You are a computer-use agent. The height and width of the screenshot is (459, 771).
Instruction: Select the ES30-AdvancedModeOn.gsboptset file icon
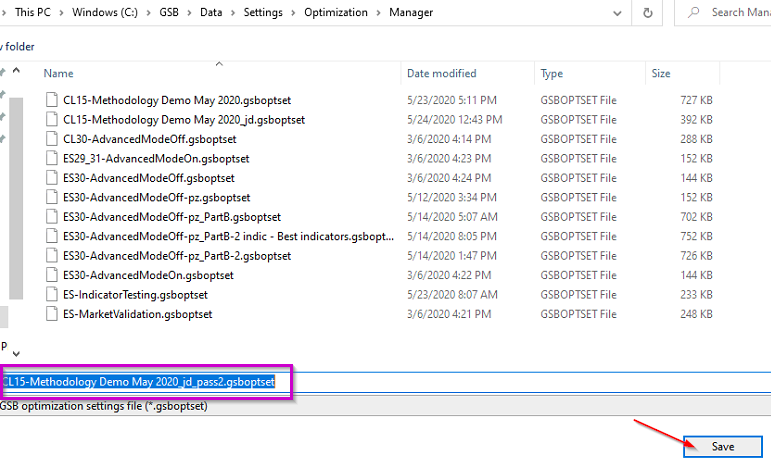(53, 275)
